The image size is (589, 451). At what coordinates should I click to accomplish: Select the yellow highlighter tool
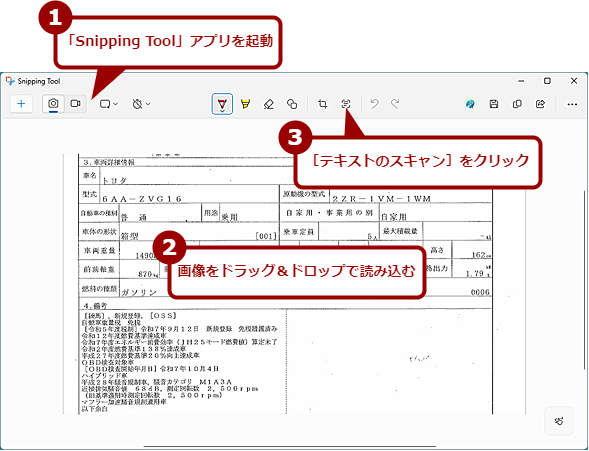246,104
